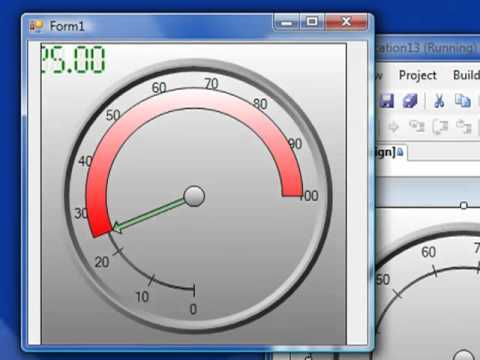Switch to the [Design] document tab
The width and height of the screenshot is (480, 360).
[391, 152]
